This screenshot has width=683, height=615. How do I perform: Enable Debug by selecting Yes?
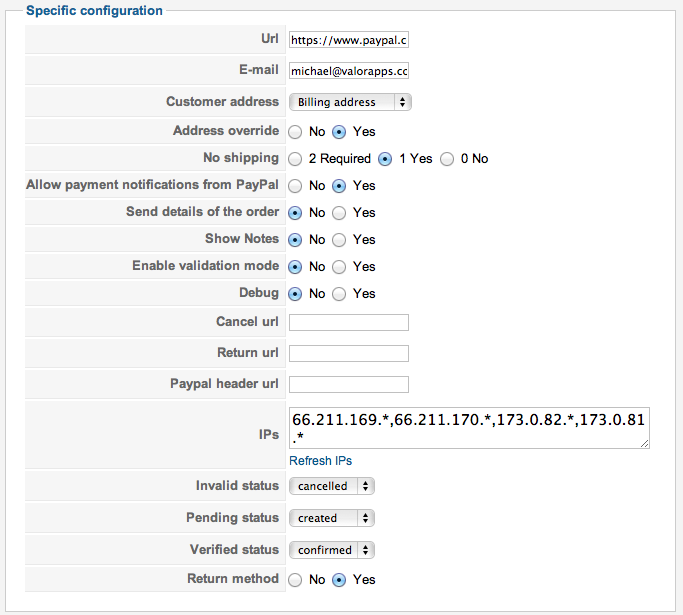tap(340, 293)
